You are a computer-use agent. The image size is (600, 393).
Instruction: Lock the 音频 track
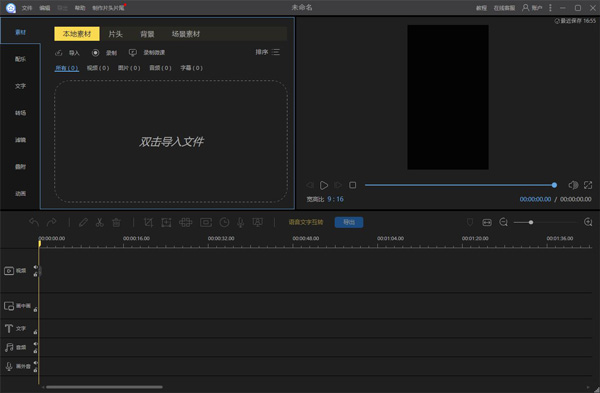point(36,351)
